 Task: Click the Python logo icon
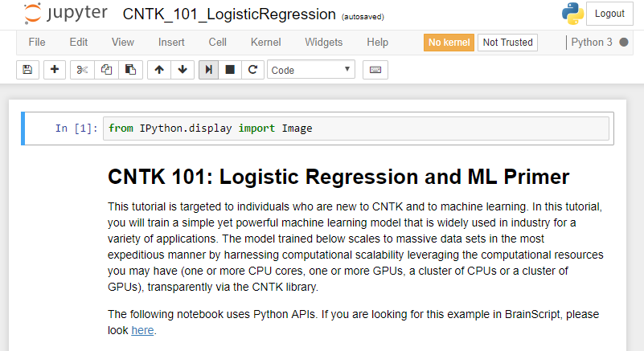pos(572,14)
